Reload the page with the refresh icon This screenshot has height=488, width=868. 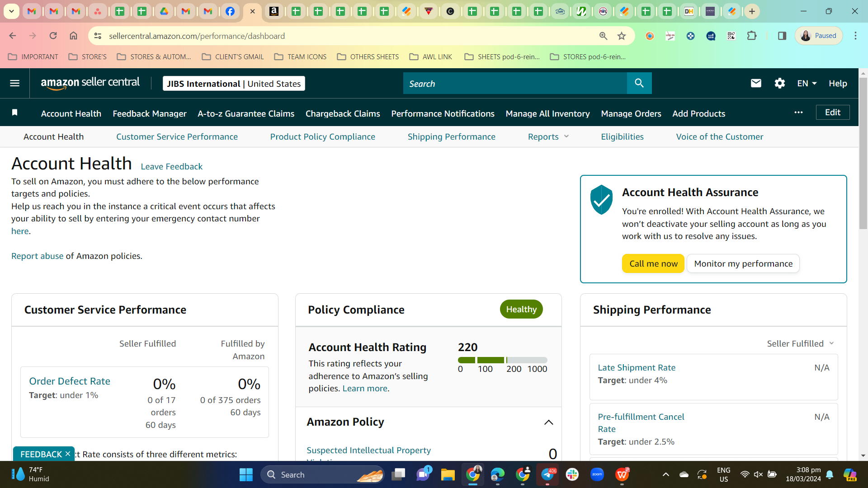coord(53,36)
